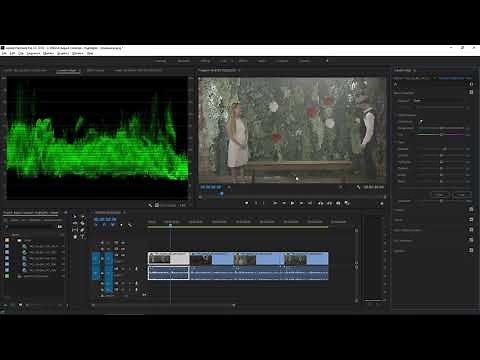Click the Export Frame camera icon
The height and width of the screenshot is (360, 480).
338,203
